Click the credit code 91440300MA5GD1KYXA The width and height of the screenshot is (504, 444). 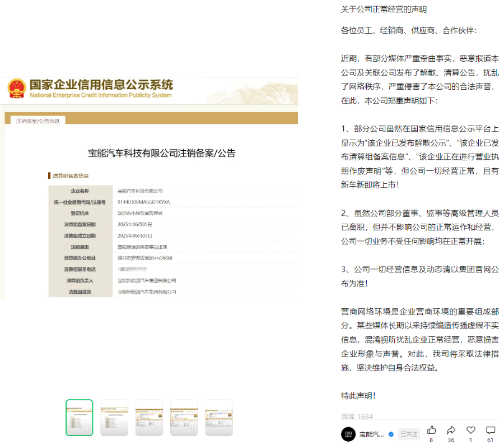click(144, 202)
